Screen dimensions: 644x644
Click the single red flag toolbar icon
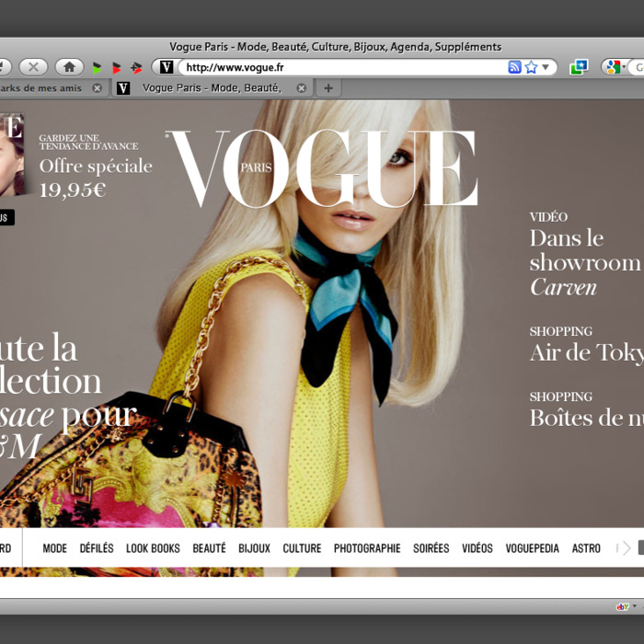116,68
